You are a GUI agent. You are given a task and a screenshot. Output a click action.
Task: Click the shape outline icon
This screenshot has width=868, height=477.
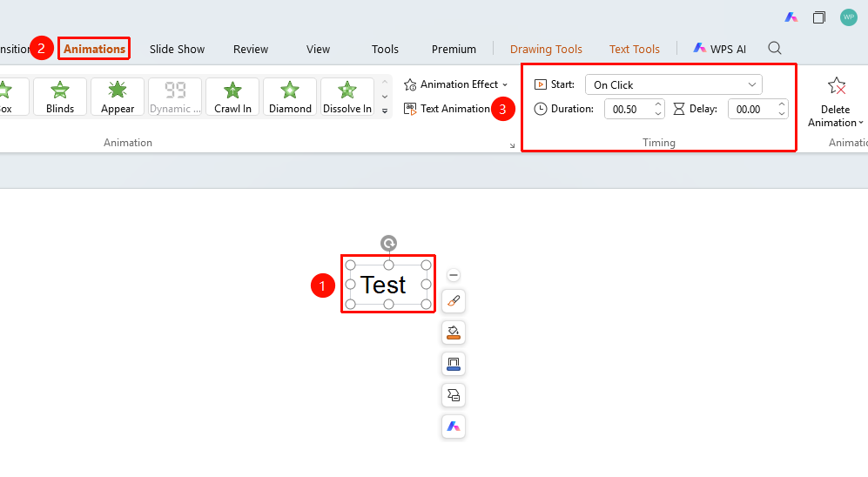click(x=454, y=364)
